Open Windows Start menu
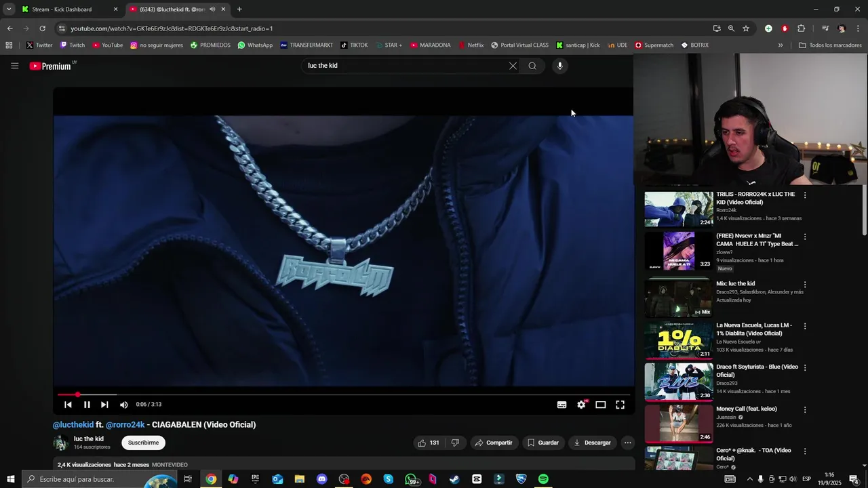 pos(10,479)
